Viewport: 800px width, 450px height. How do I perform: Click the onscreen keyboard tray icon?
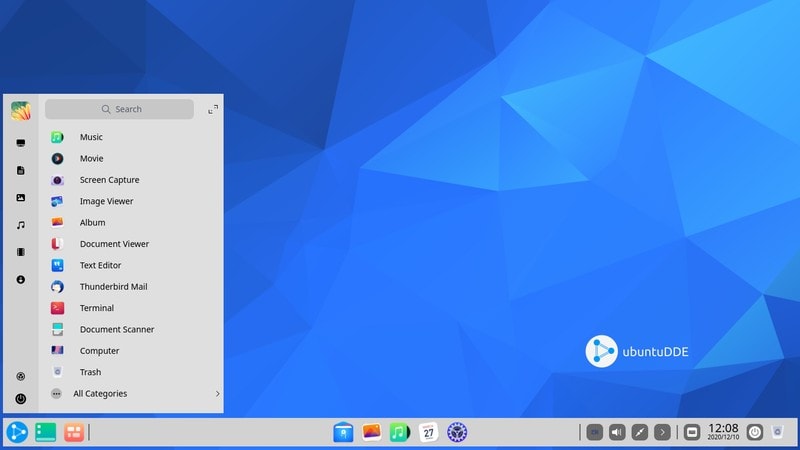692,433
